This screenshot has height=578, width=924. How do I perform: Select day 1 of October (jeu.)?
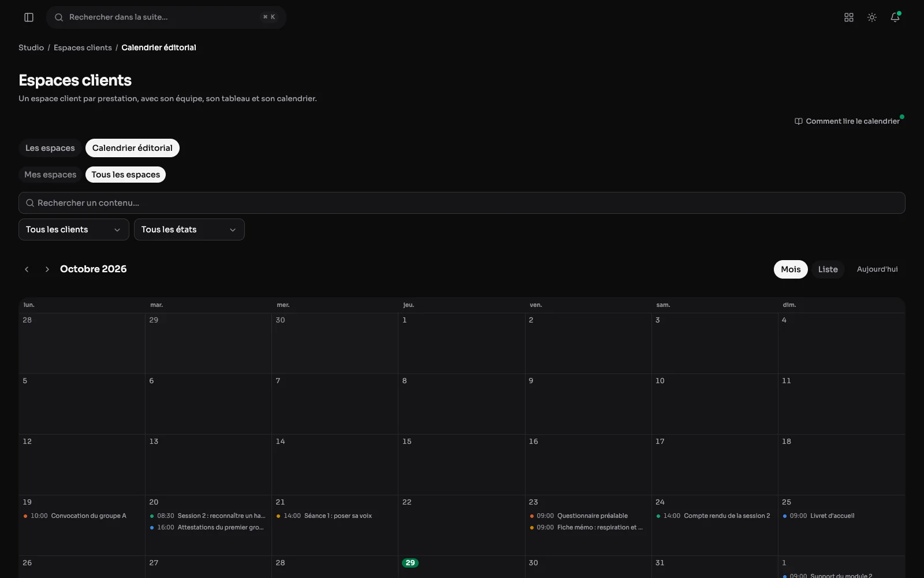405,320
